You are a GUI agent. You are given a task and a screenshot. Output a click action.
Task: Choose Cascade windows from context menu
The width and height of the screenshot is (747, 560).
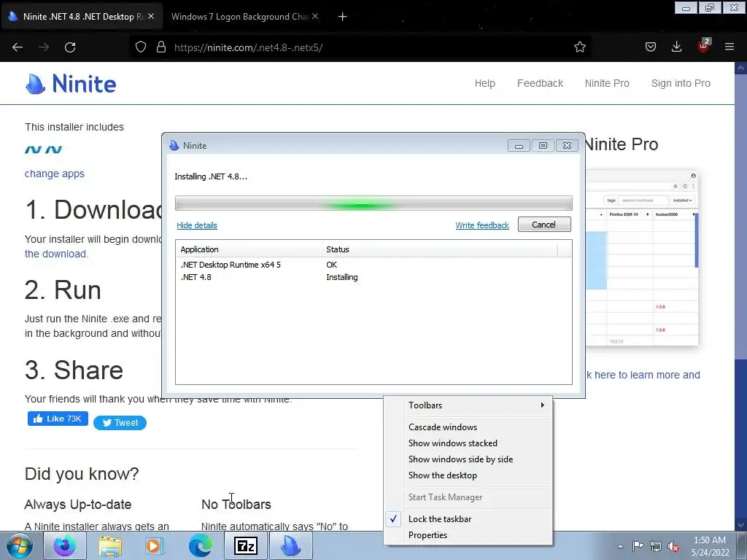point(468,427)
